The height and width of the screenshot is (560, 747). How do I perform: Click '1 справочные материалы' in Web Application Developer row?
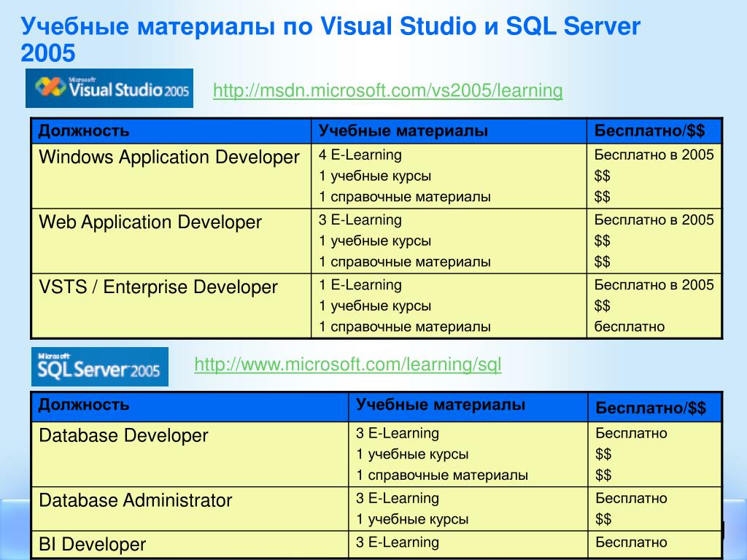click(404, 262)
